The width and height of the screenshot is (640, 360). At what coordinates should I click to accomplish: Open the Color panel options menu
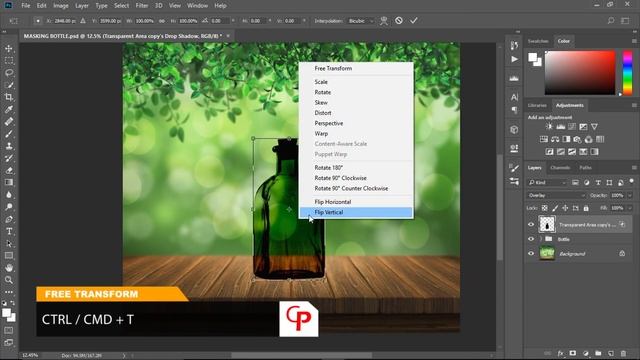(x=634, y=41)
